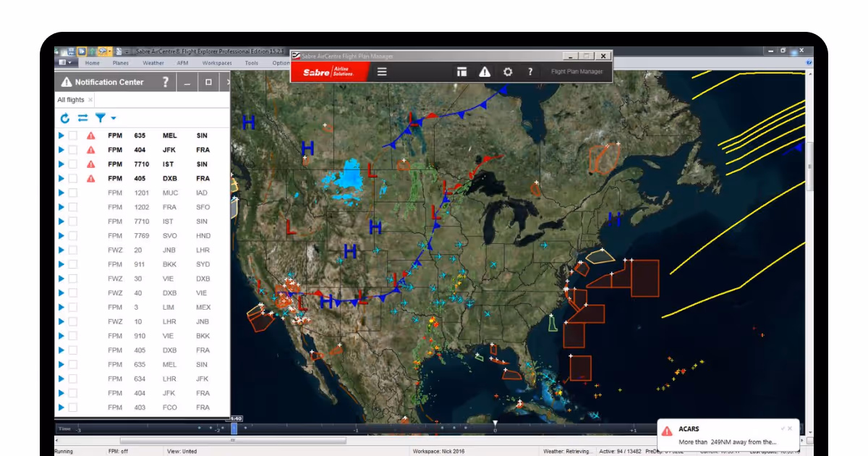Click the document icon in quick access toolbar

point(118,51)
